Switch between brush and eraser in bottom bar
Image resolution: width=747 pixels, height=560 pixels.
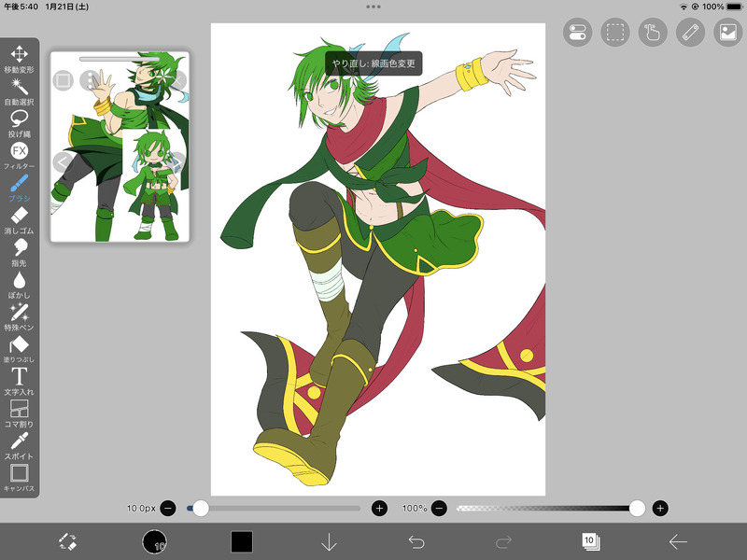[x=67, y=541]
